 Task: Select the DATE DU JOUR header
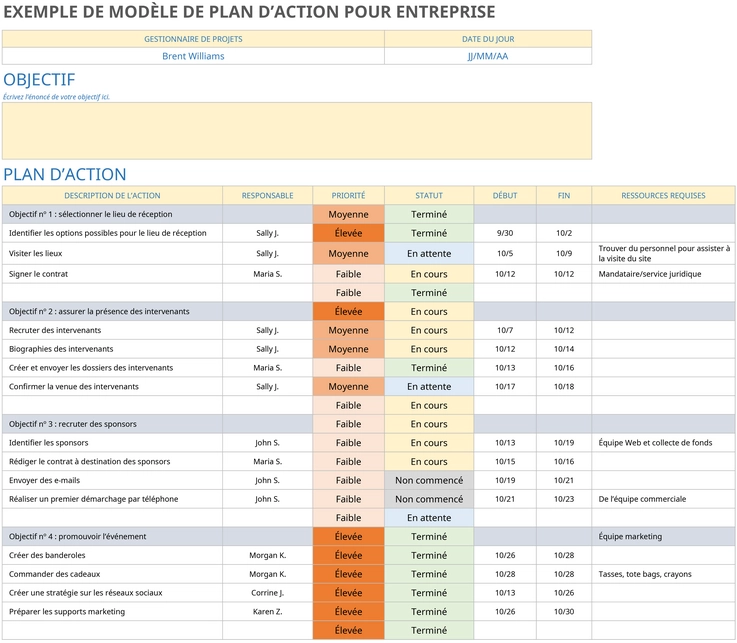[x=488, y=39]
